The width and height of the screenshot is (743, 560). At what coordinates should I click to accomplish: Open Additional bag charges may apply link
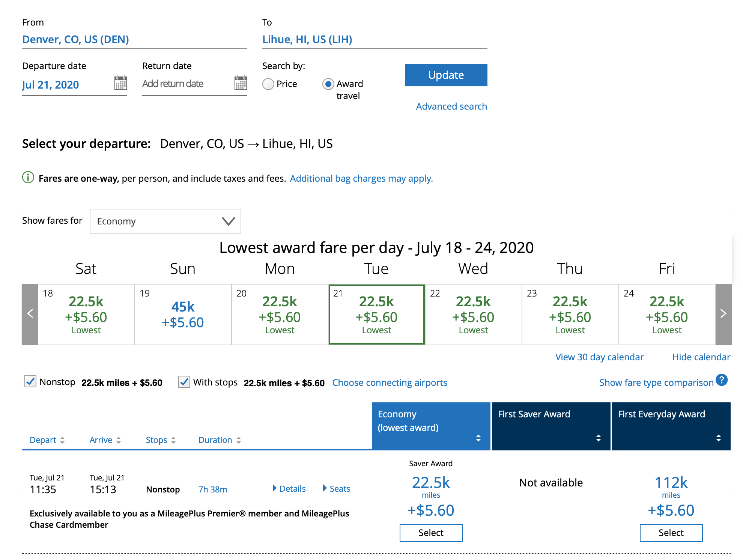pyautogui.click(x=361, y=178)
